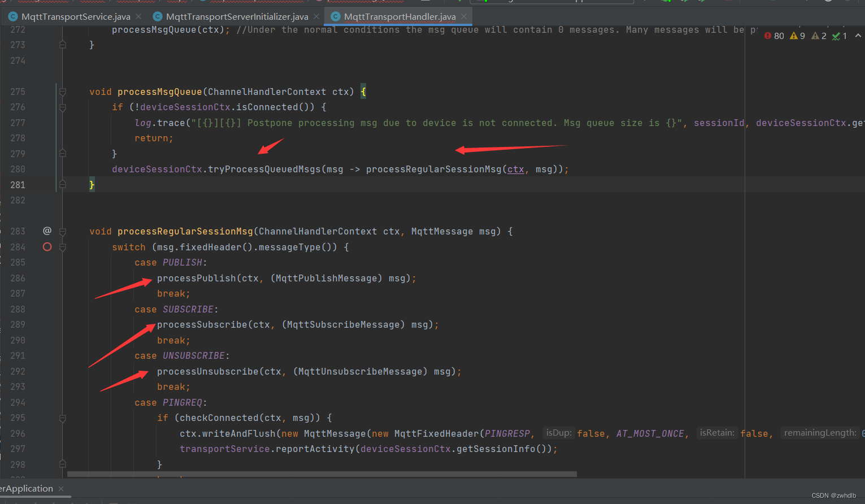Click the fold end marker at line 279
865x504 pixels.
coord(63,154)
